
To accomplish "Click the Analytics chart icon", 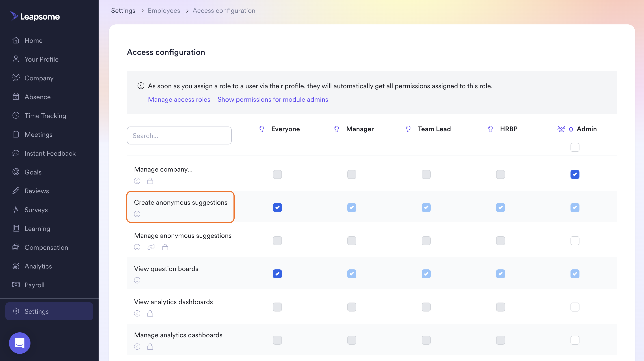I will pos(16,266).
